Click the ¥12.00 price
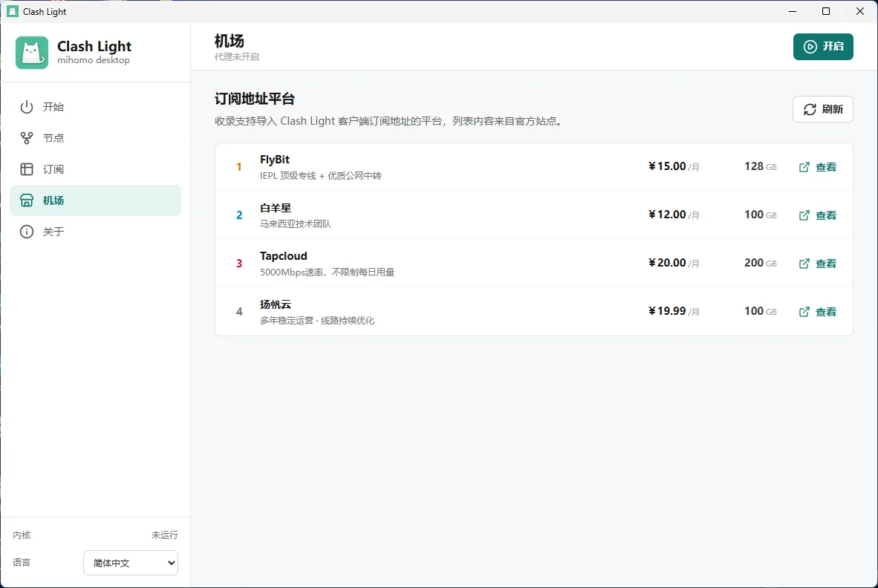This screenshot has width=878, height=588. click(674, 215)
